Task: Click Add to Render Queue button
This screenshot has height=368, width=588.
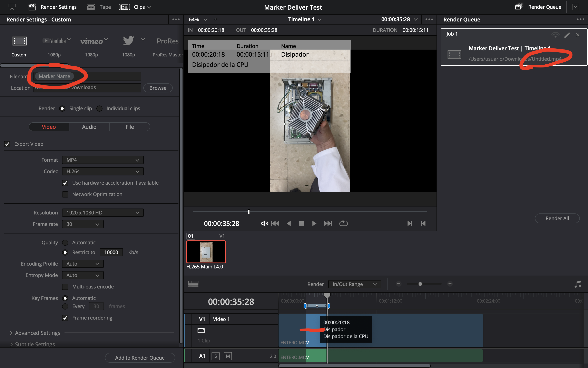Action: coord(140,358)
